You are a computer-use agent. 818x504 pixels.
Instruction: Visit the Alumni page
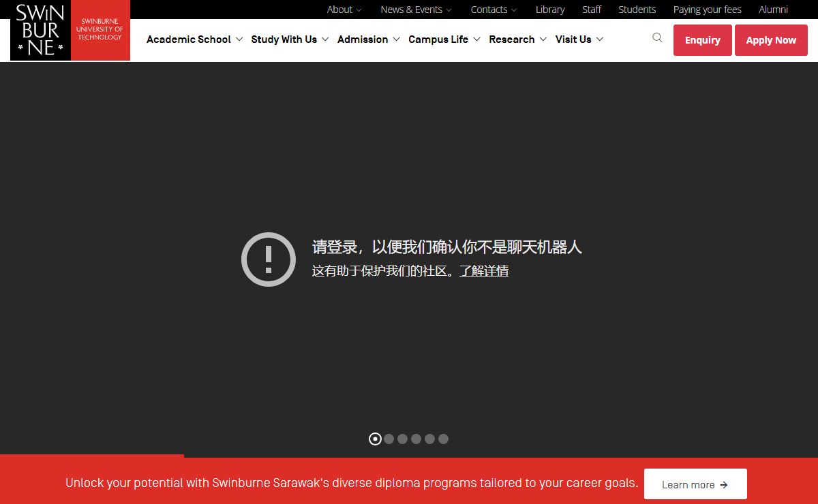coord(774,10)
